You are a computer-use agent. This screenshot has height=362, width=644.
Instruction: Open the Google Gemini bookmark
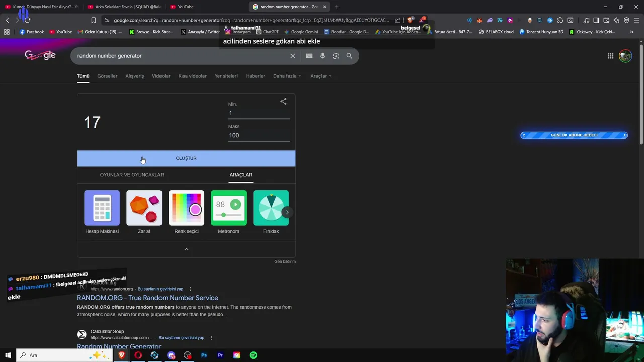pos(301,32)
